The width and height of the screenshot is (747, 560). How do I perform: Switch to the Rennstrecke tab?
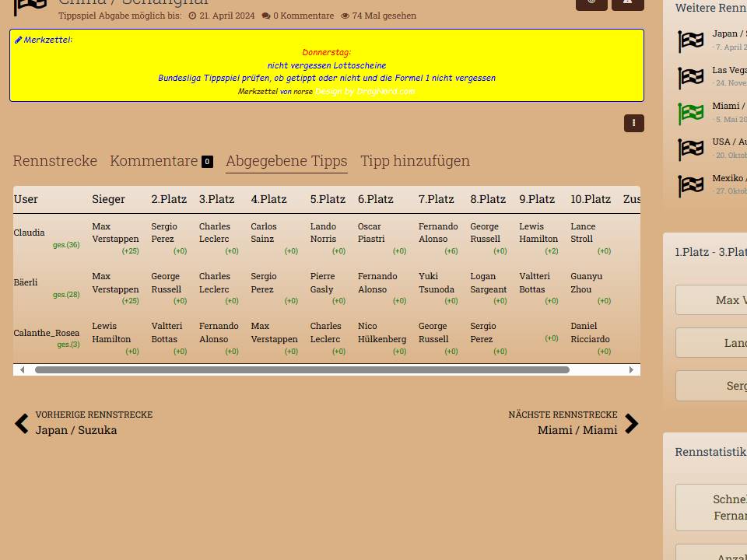55,161
